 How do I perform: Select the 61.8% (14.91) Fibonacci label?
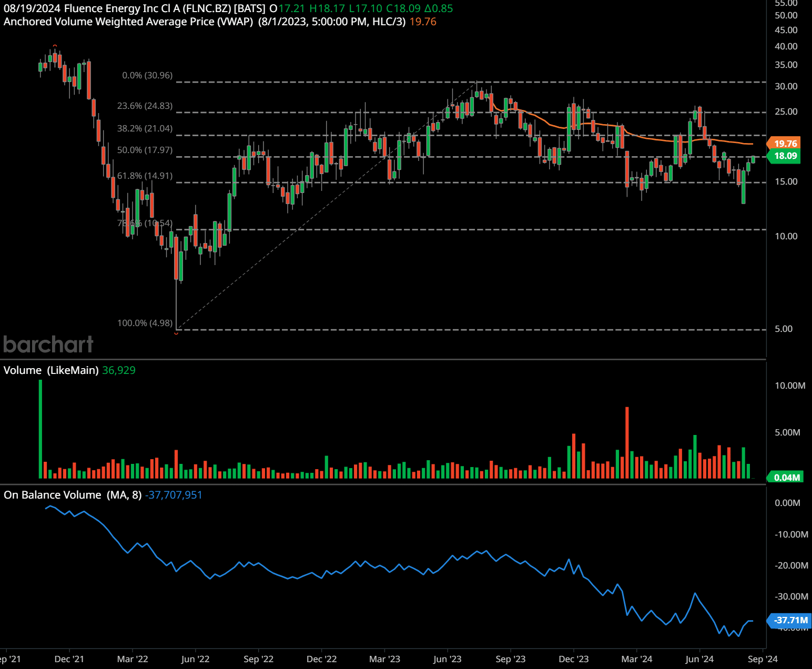[145, 176]
